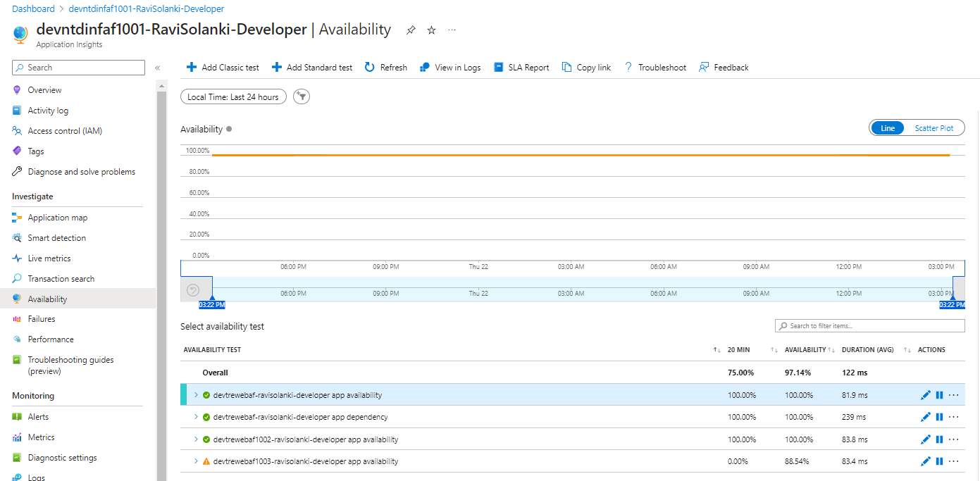Pin this Availability page using the pin icon

(x=410, y=30)
